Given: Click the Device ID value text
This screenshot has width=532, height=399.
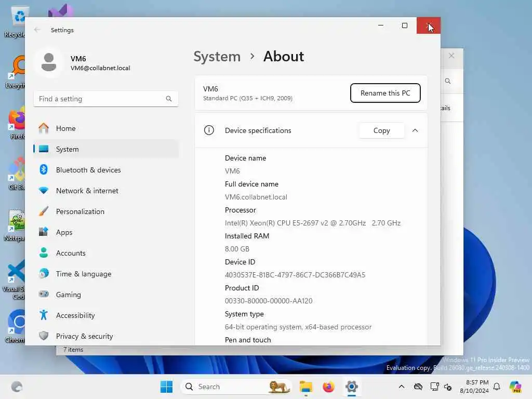Looking at the screenshot, I should click(x=295, y=275).
